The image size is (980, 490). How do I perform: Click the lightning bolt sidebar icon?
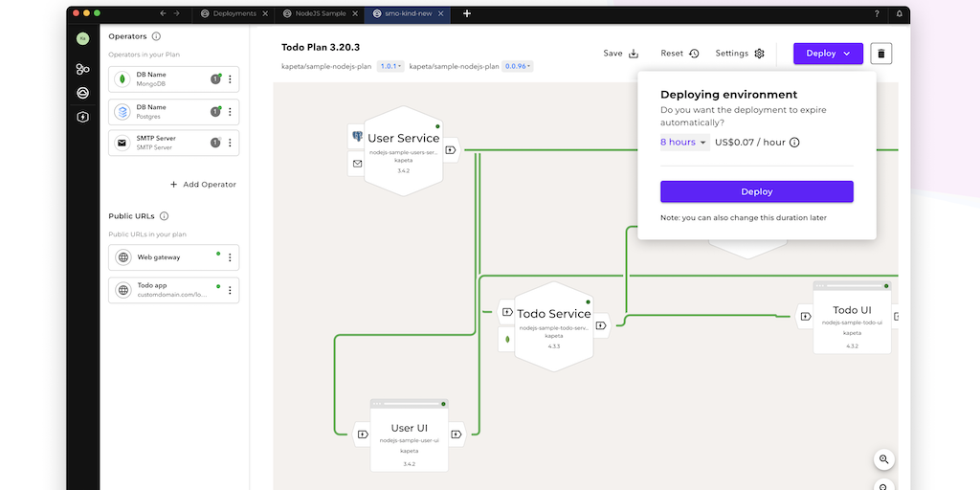click(x=83, y=117)
